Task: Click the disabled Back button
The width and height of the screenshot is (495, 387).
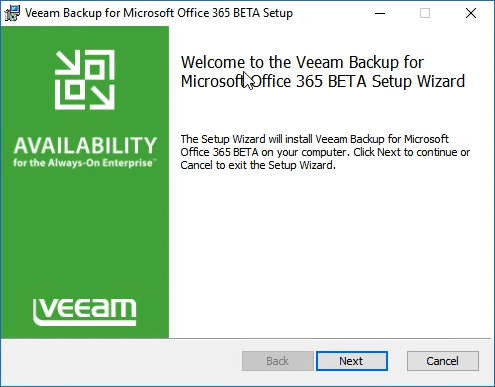Action: (x=278, y=361)
